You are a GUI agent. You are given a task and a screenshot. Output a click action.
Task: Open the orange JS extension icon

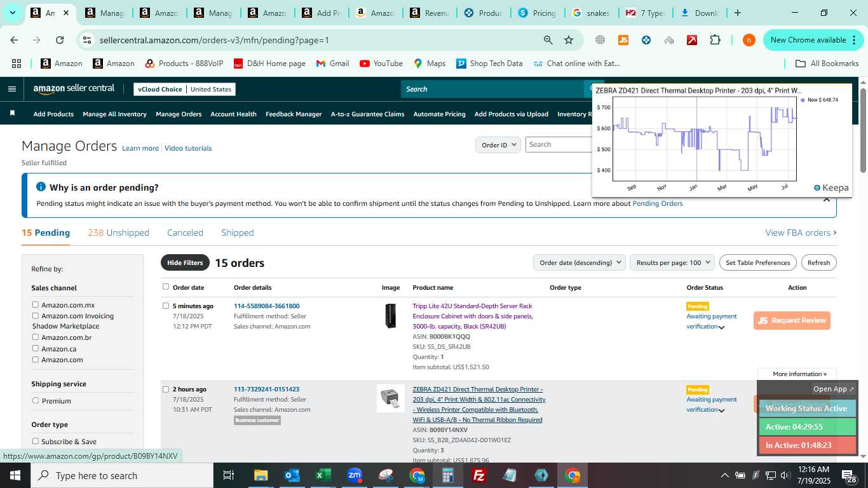click(x=623, y=40)
